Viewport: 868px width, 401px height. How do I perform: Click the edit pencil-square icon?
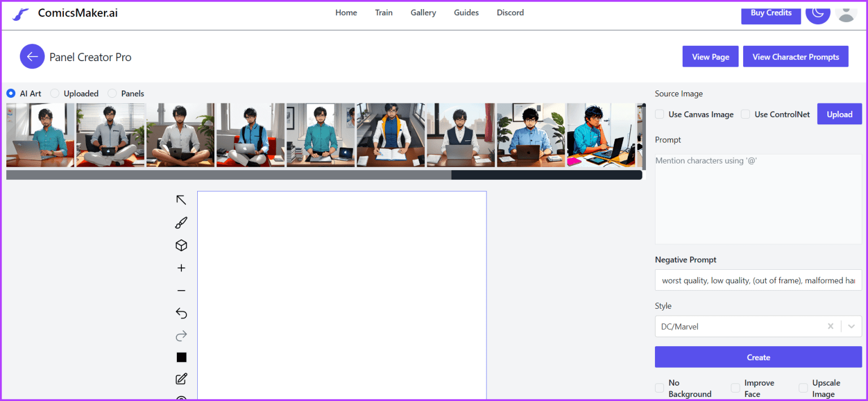(x=181, y=379)
